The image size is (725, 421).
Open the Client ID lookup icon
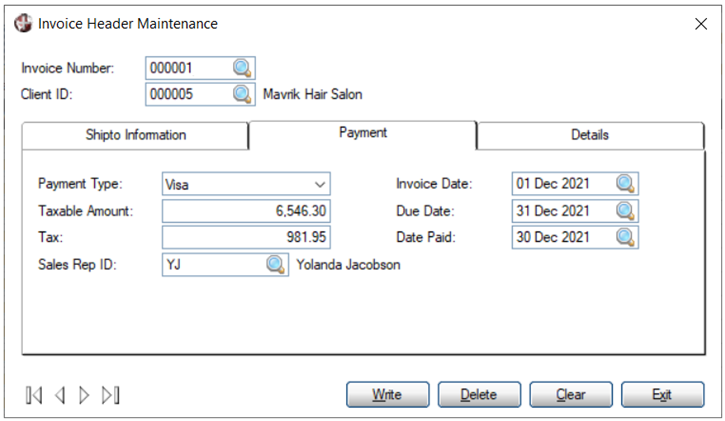(243, 94)
